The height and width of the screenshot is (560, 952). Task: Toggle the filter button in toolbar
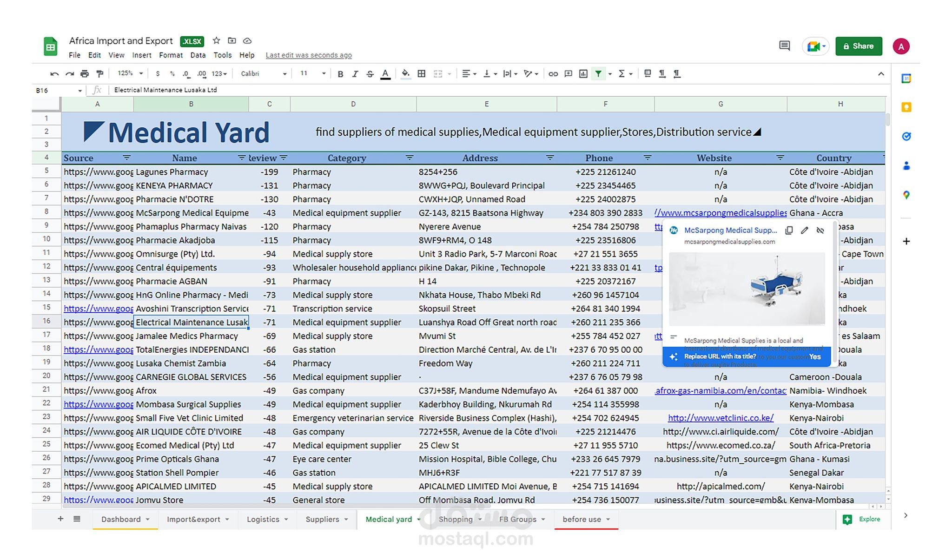click(598, 73)
